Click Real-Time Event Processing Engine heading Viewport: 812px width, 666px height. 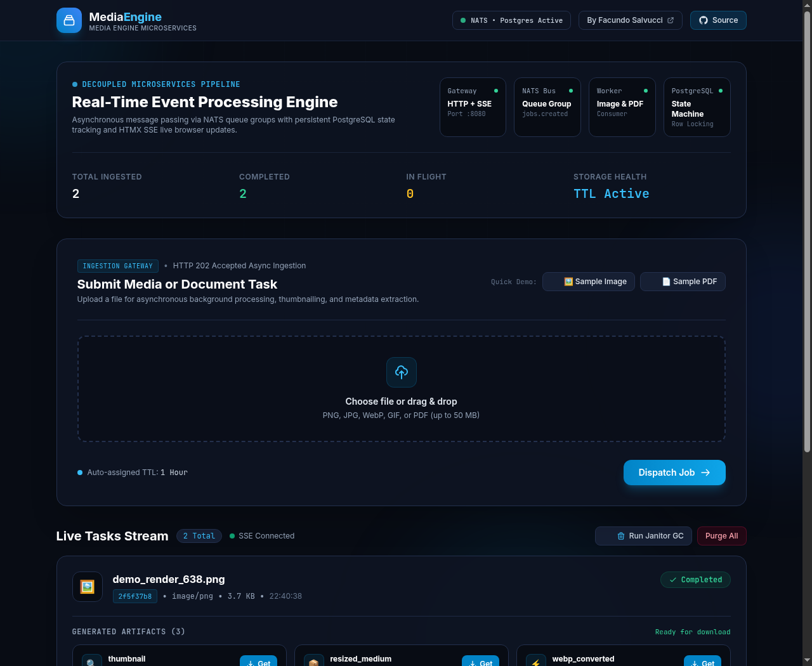(x=205, y=102)
